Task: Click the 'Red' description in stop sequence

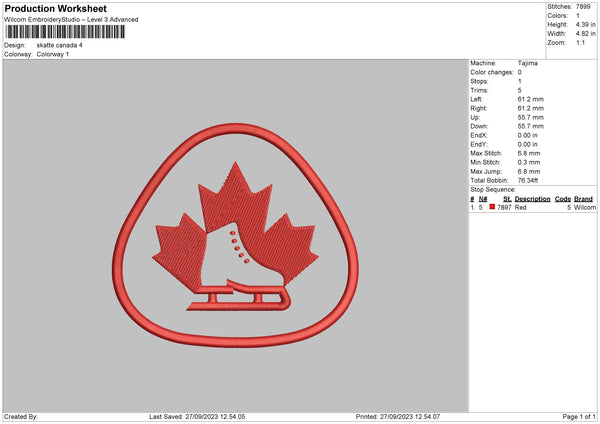Action: point(520,207)
